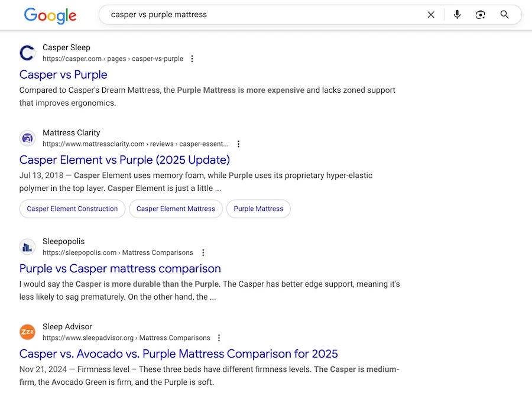
Task: Open more options for Casper Sleep result
Action: (x=192, y=59)
